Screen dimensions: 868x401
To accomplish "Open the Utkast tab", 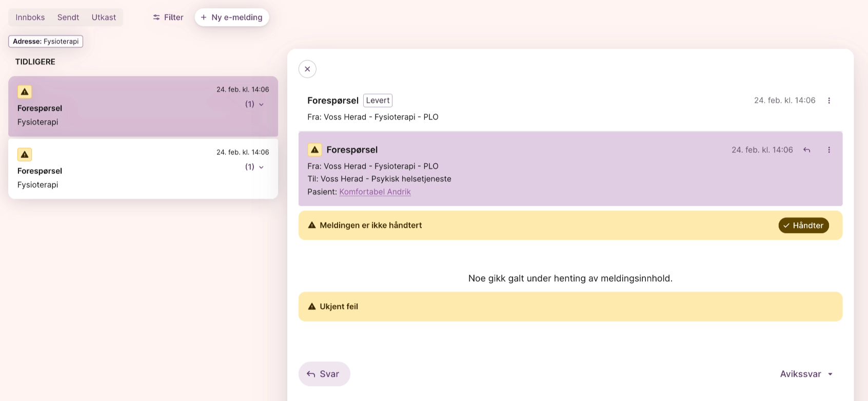I will click(104, 17).
